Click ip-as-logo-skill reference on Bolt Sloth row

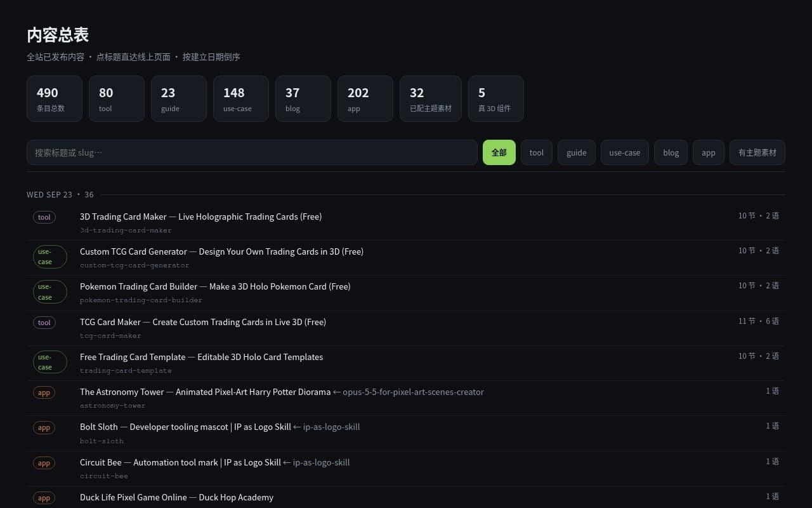point(327,427)
